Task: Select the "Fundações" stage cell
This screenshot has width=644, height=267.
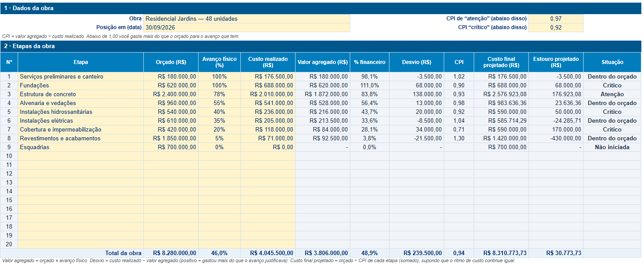Action: pos(81,85)
